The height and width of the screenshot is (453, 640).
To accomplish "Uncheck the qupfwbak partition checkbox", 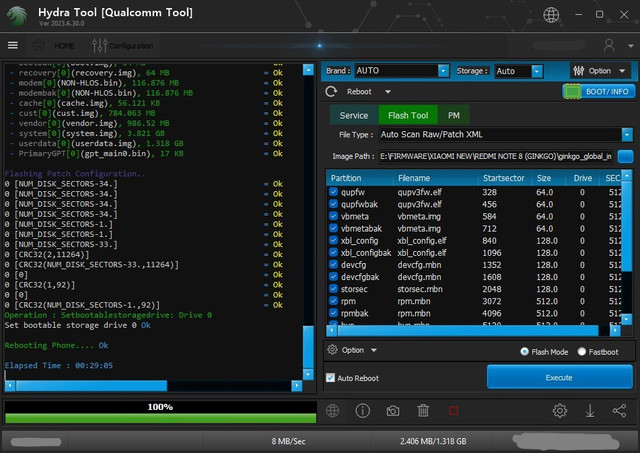I will (x=333, y=204).
